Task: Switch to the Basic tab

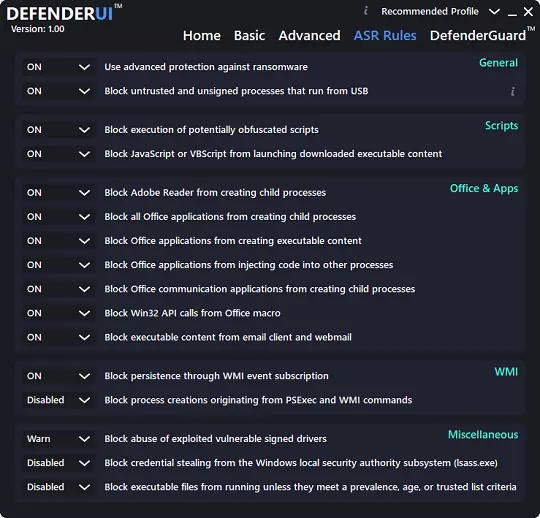Action: click(x=250, y=35)
